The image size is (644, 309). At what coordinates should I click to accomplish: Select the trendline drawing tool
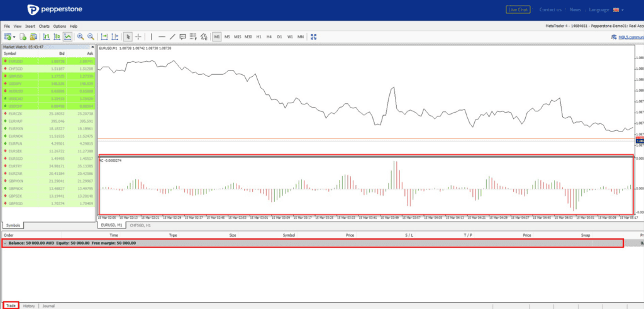click(171, 37)
